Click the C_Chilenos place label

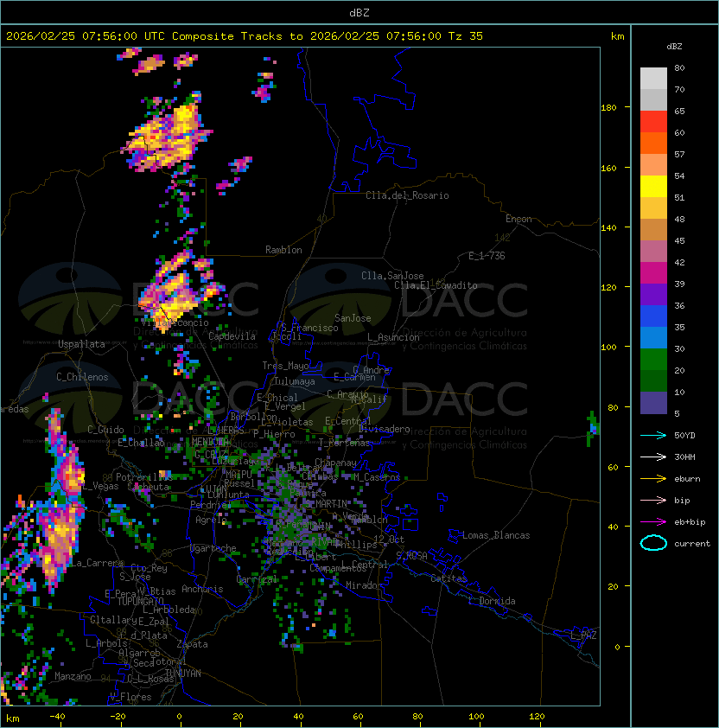pos(82,377)
